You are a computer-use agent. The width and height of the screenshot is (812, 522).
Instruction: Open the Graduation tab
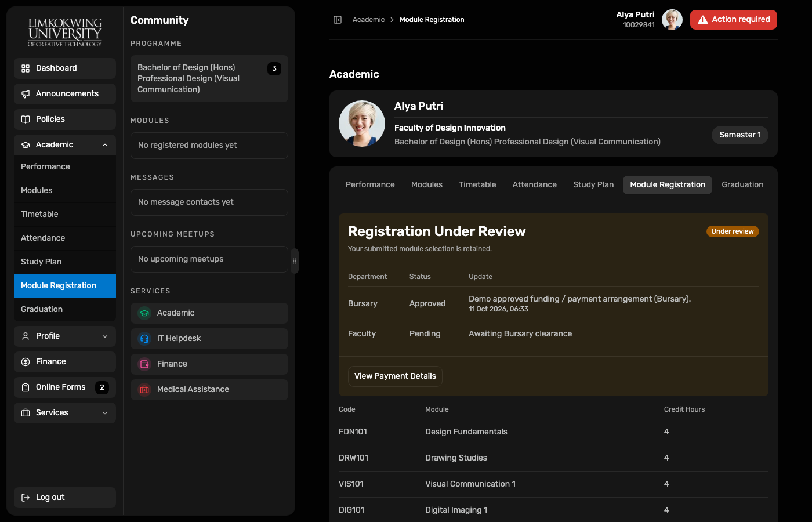pyautogui.click(x=742, y=185)
